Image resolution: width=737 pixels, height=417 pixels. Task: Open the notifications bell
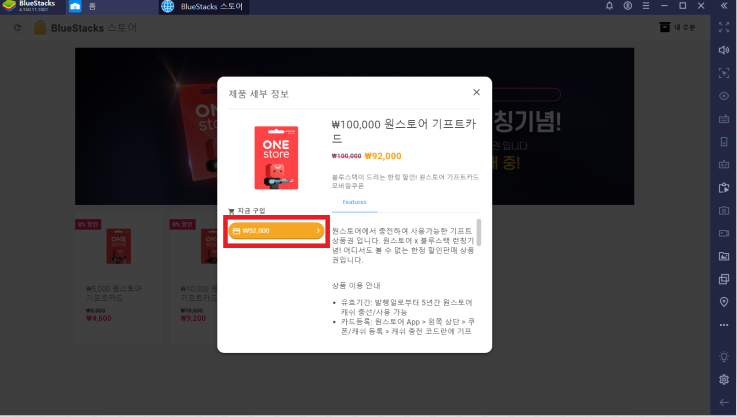point(609,6)
